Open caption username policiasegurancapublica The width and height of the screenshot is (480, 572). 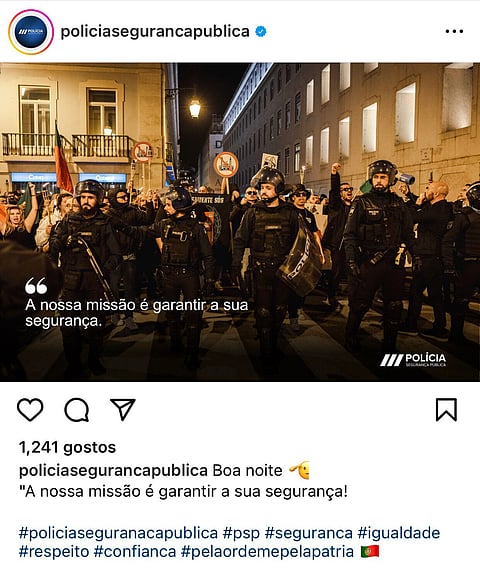click(113, 471)
